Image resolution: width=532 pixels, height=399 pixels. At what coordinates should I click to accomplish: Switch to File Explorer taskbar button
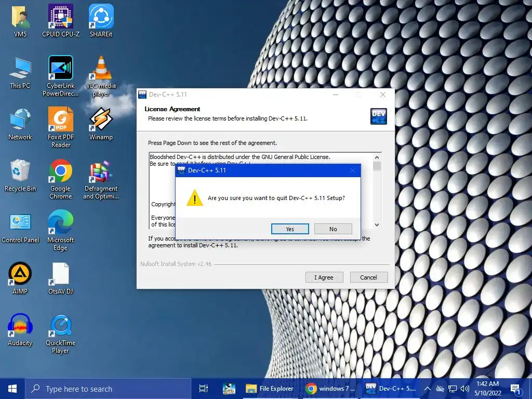pyautogui.click(x=270, y=389)
